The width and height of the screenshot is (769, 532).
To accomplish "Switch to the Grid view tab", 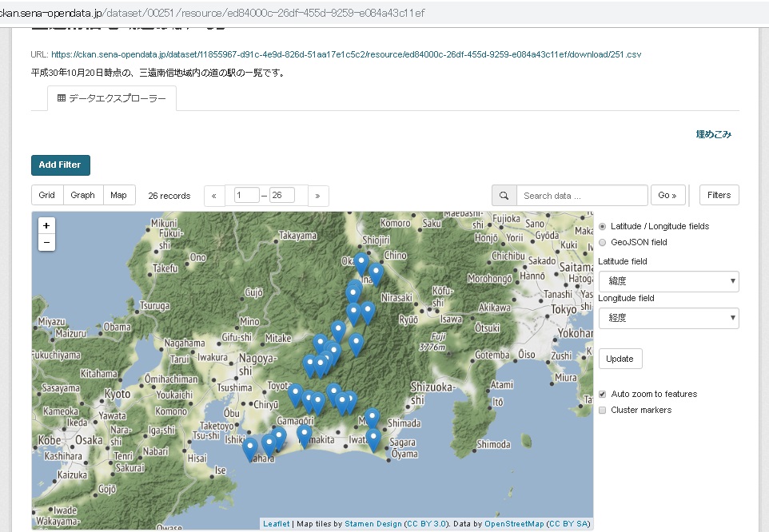I will (x=47, y=196).
